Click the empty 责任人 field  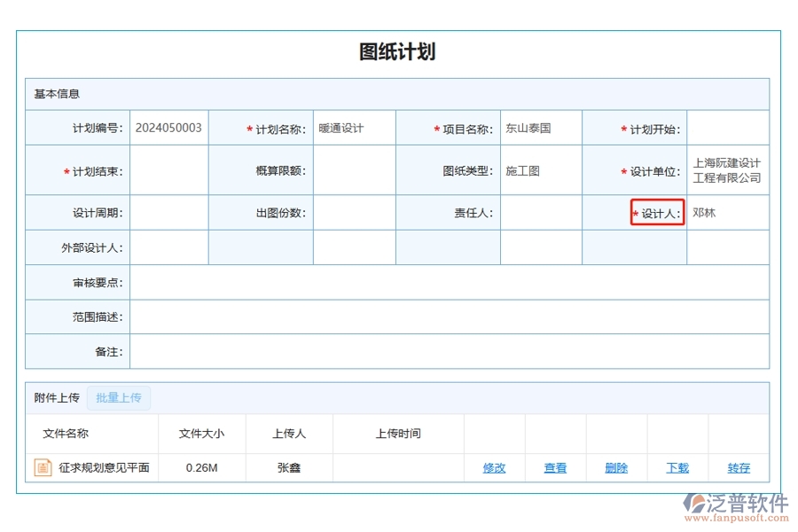coord(541,213)
